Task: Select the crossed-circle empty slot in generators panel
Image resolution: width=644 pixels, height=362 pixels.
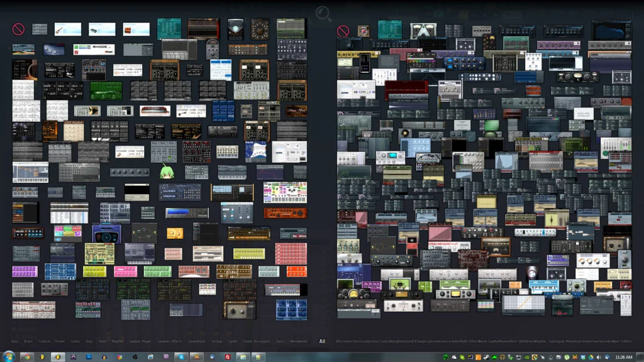Action: [18, 29]
